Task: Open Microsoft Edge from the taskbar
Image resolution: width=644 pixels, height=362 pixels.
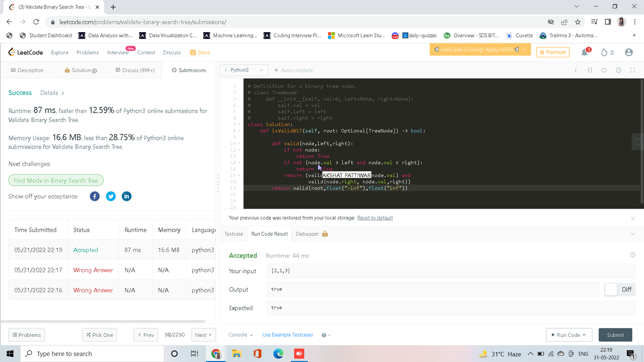Action: click(x=278, y=354)
